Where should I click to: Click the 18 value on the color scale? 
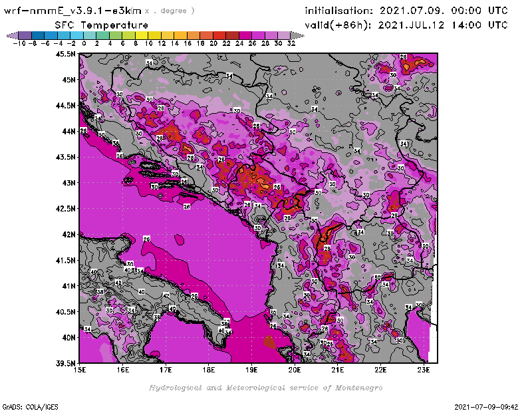point(201,43)
